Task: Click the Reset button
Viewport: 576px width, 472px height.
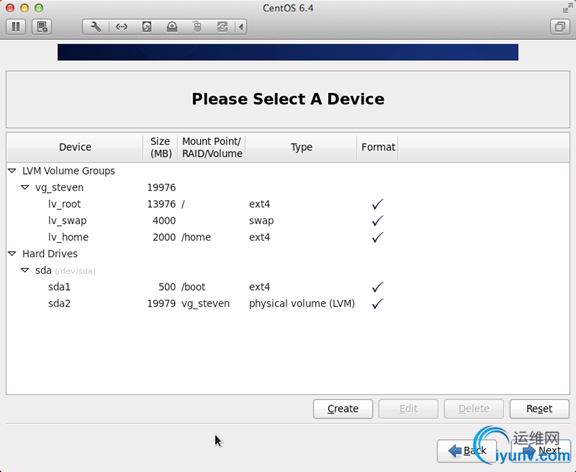Action: pos(539,409)
